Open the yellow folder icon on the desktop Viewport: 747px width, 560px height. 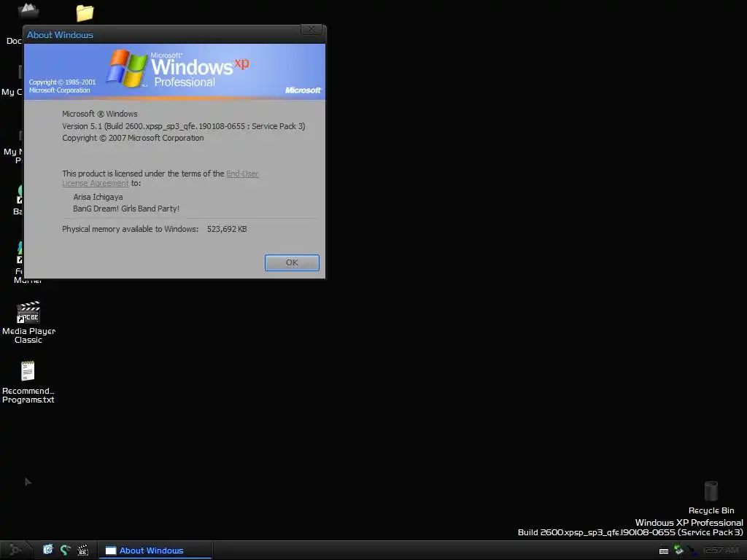[85, 13]
